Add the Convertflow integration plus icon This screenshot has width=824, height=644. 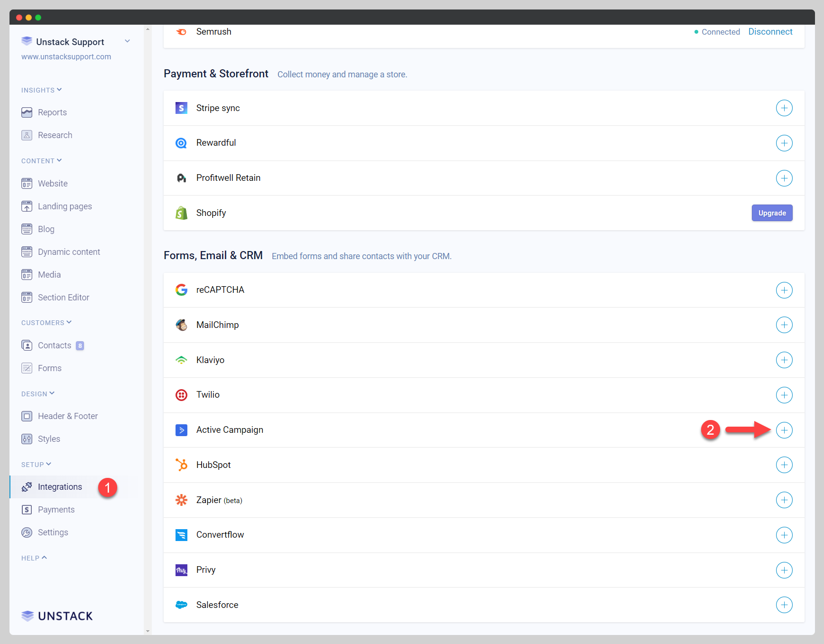(784, 535)
